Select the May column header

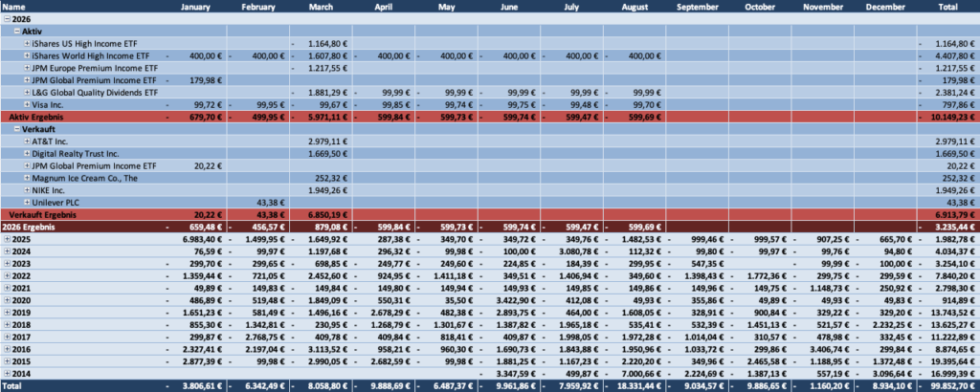[x=446, y=7]
